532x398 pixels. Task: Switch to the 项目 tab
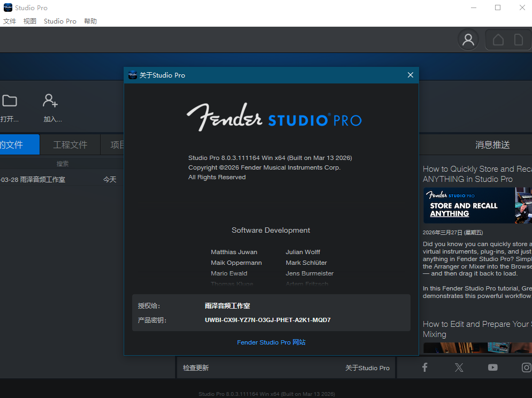coord(117,144)
